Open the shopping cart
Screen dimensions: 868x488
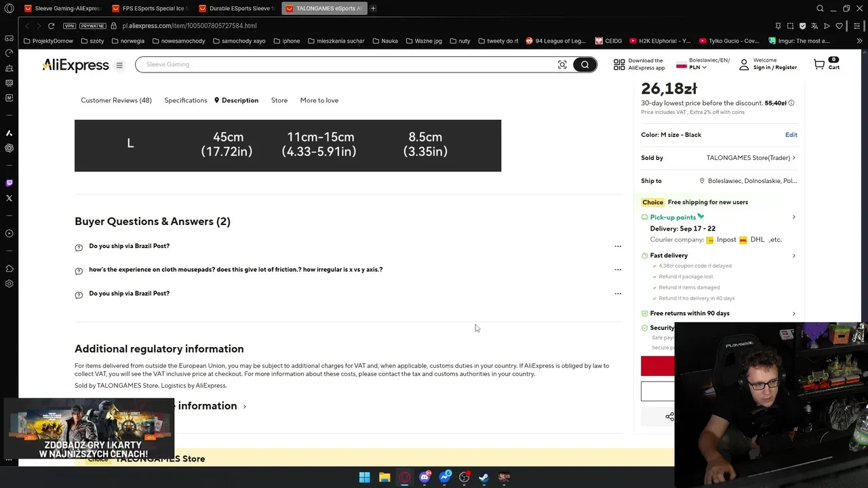coord(826,64)
